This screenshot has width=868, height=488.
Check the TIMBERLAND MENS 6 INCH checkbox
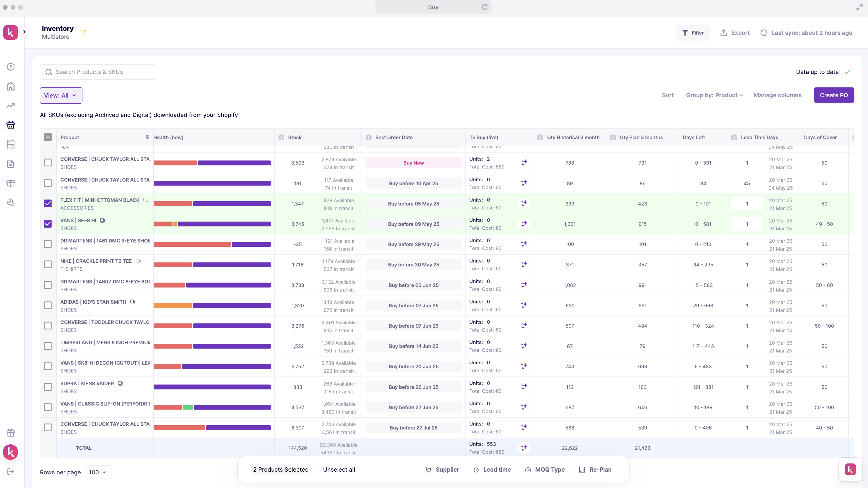click(x=48, y=346)
